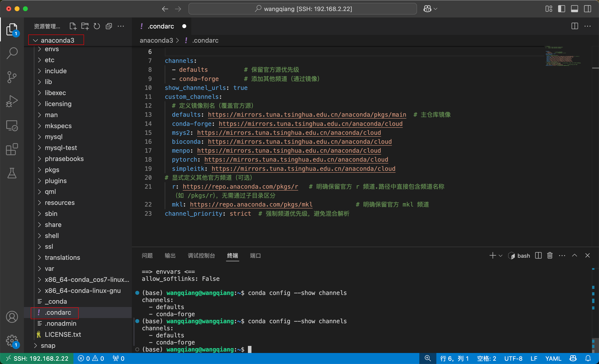Kill terminal with the trash icon

pos(550,256)
